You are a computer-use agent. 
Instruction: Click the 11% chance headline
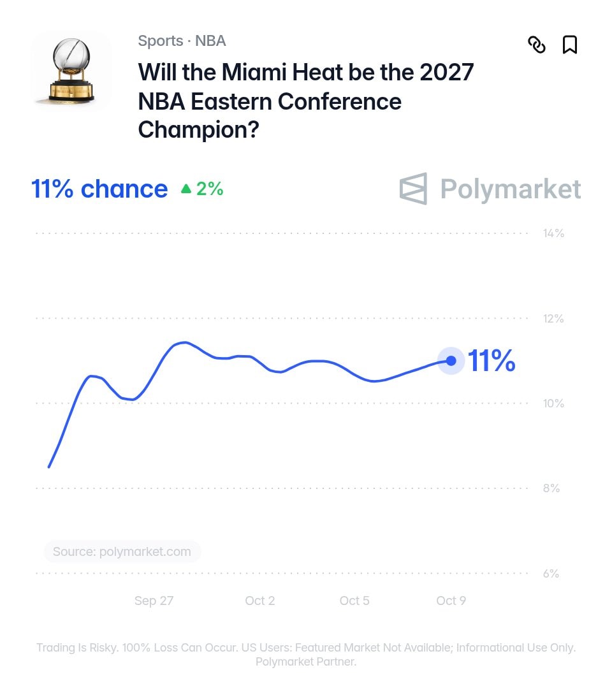click(x=99, y=189)
